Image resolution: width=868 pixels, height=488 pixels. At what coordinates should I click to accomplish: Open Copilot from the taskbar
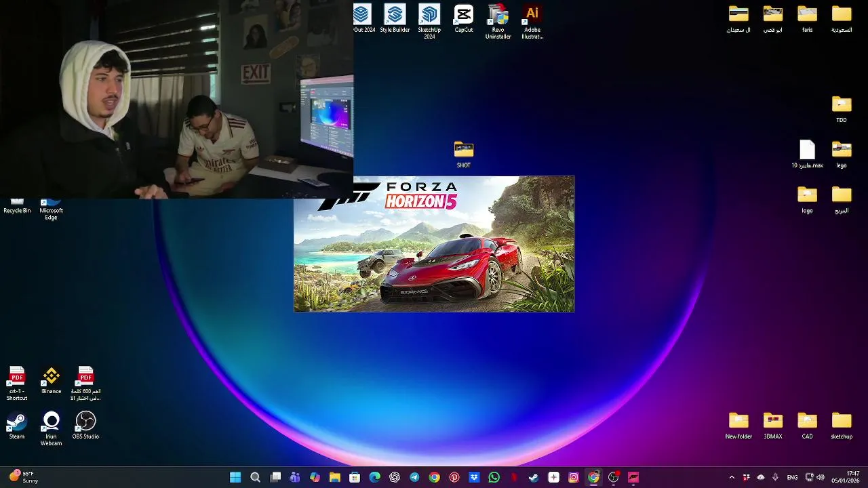click(x=315, y=477)
